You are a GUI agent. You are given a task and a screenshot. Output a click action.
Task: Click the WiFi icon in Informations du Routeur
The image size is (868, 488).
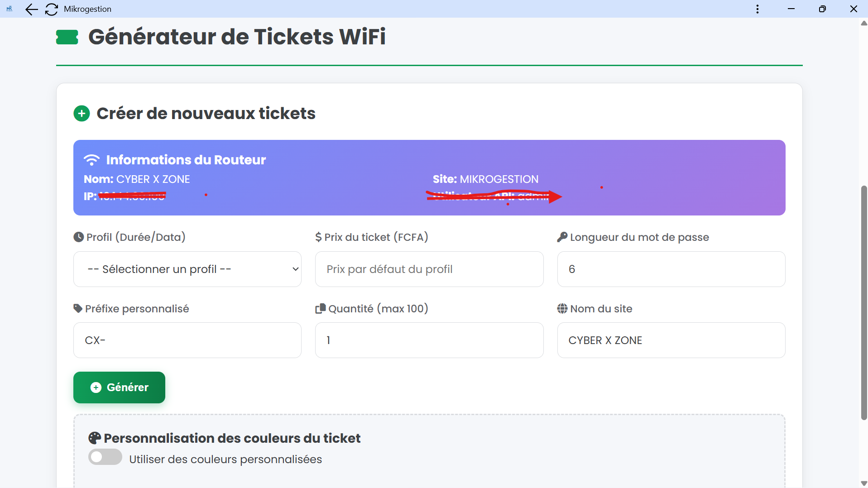pos(91,159)
